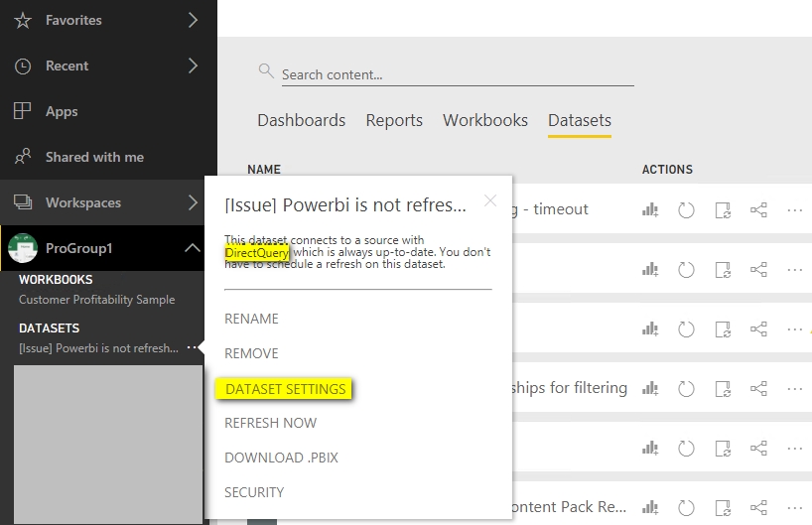Click the ProGroup1 workspace avatar

23,248
